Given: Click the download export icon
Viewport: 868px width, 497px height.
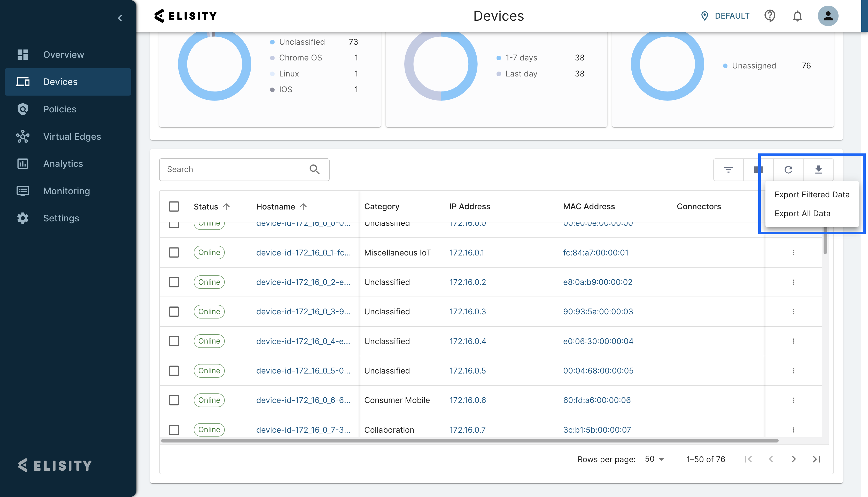Looking at the screenshot, I should pyautogui.click(x=818, y=170).
